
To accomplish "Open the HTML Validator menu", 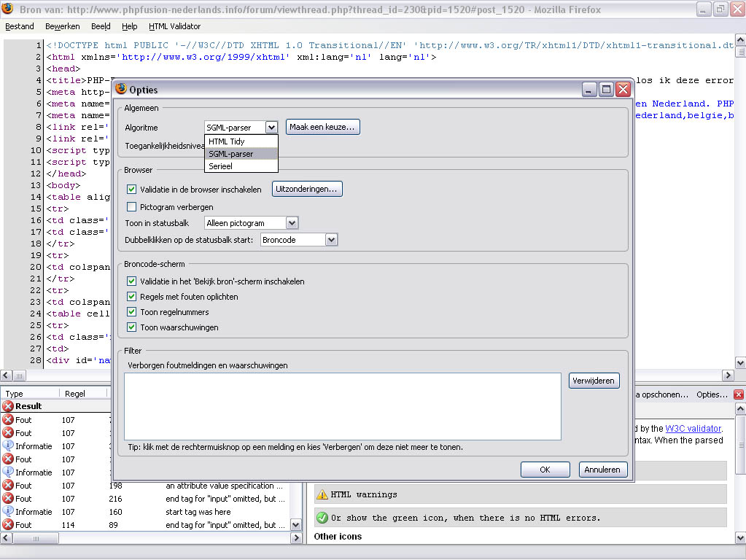I will pos(174,26).
